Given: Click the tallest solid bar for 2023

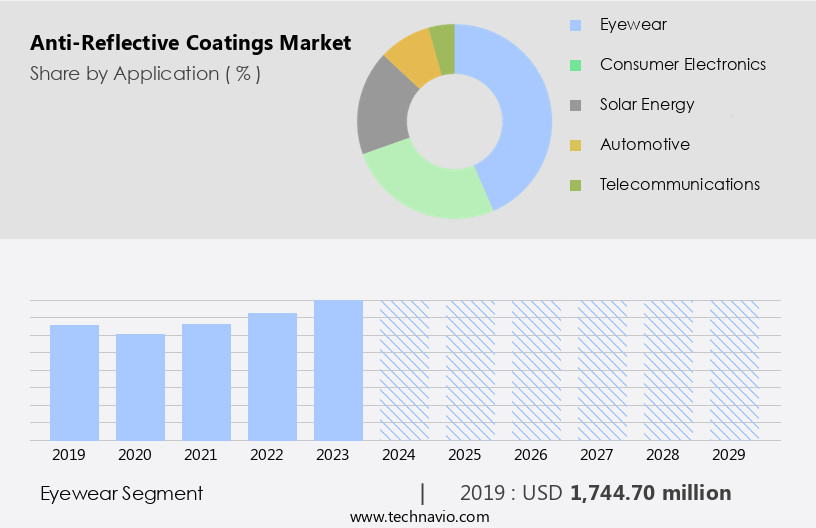Looking at the screenshot, I should [338, 370].
